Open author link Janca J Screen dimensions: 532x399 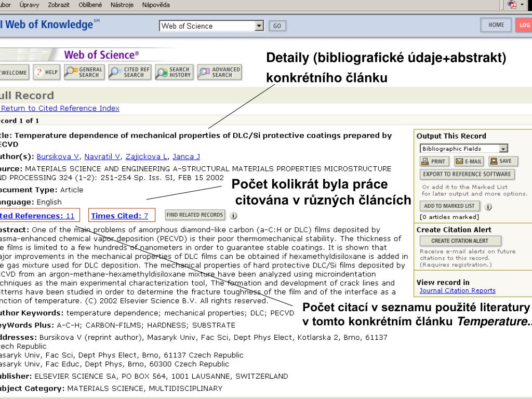tap(187, 156)
